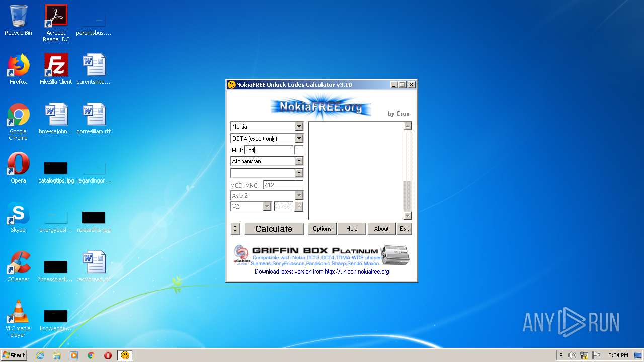Screen dimensions: 644x362
Task: Select the restthread.rtf document icon
Action: pos(94,266)
